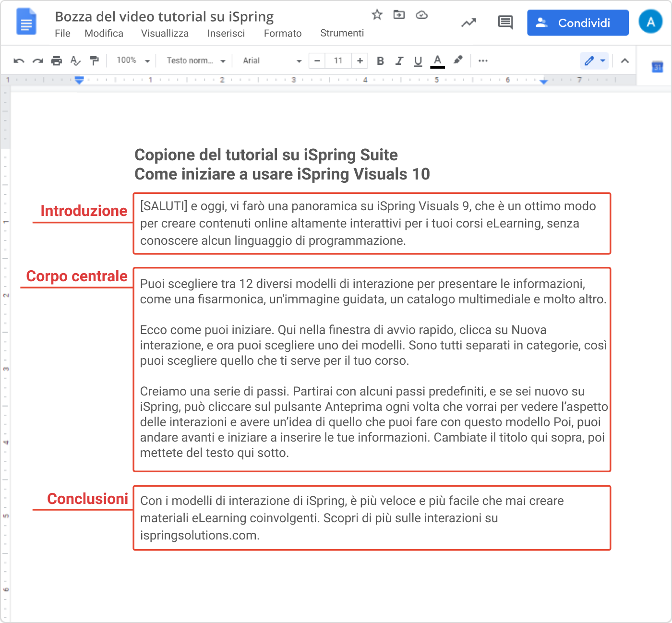Print the document
This screenshot has width=672, height=623.
[57, 61]
